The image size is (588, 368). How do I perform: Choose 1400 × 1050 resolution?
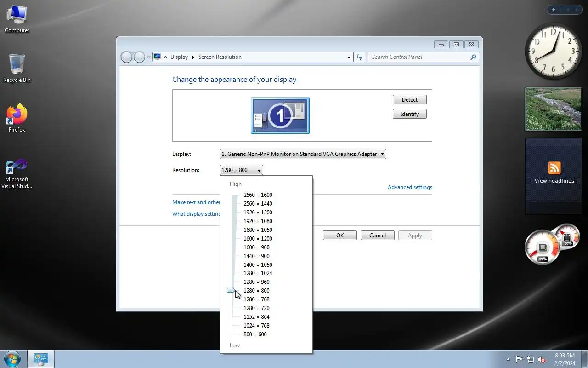coord(258,265)
